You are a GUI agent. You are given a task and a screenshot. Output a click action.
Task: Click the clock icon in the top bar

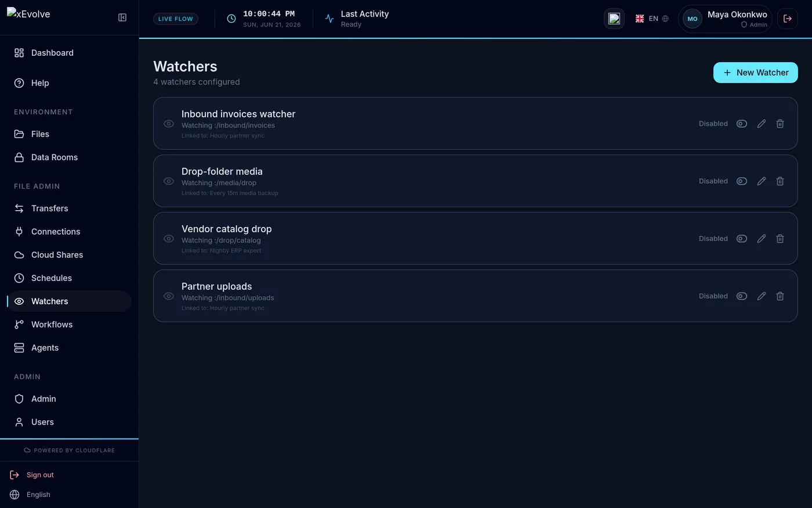231,19
